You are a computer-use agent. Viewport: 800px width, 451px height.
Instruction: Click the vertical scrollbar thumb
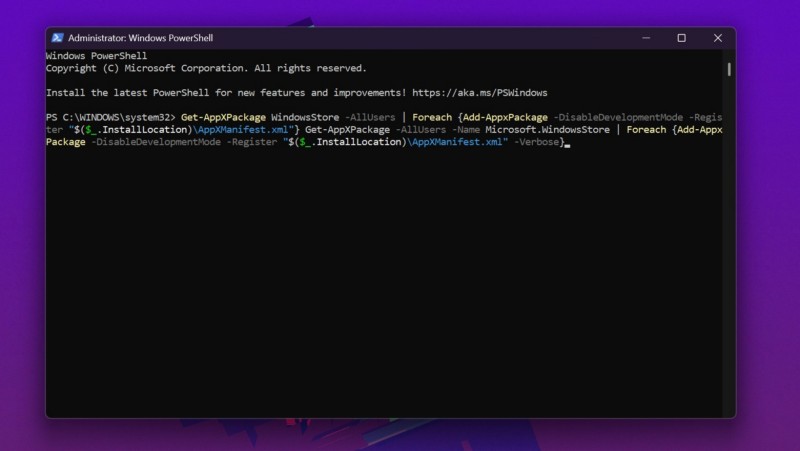[729, 69]
